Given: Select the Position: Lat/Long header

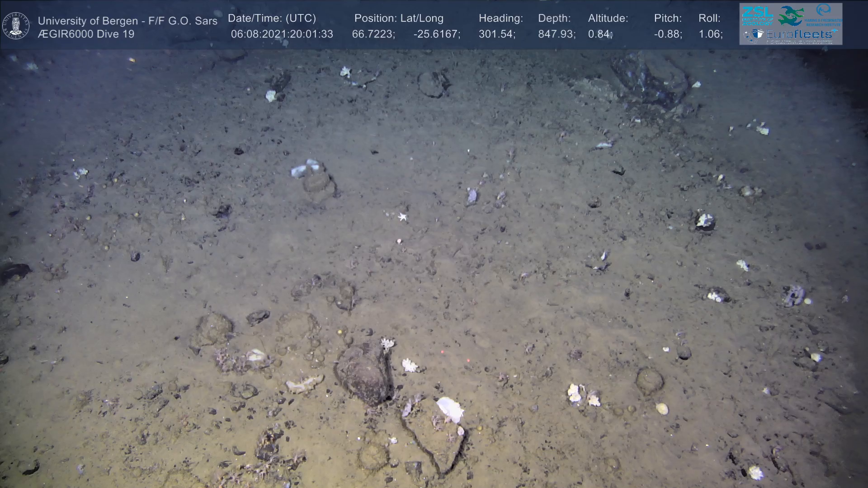Looking at the screenshot, I should [399, 18].
